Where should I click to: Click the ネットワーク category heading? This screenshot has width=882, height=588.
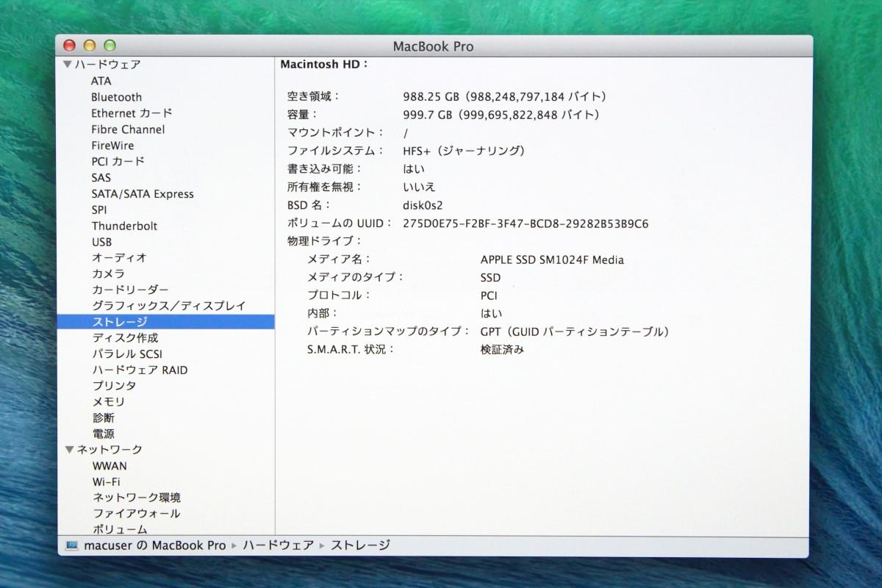tap(110, 450)
